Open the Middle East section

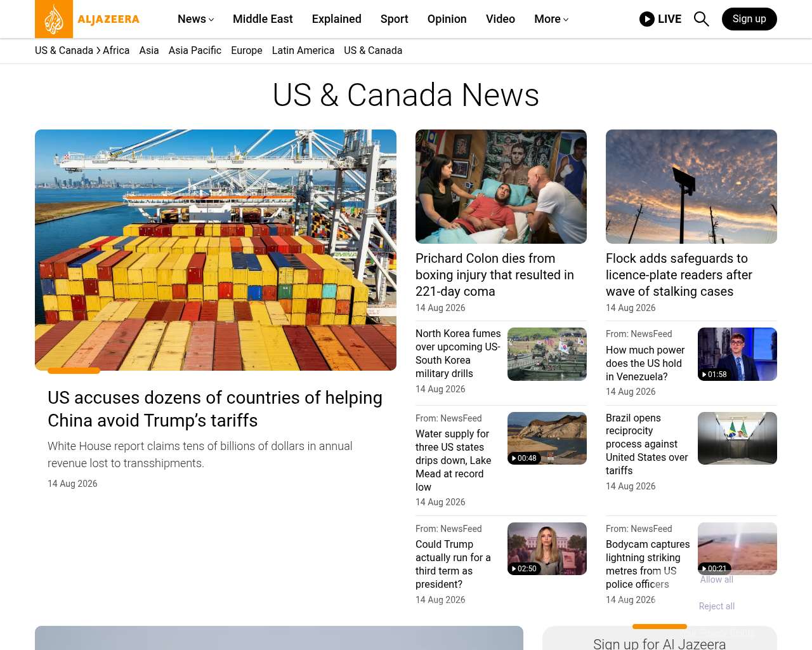pyautogui.click(x=263, y=19)
